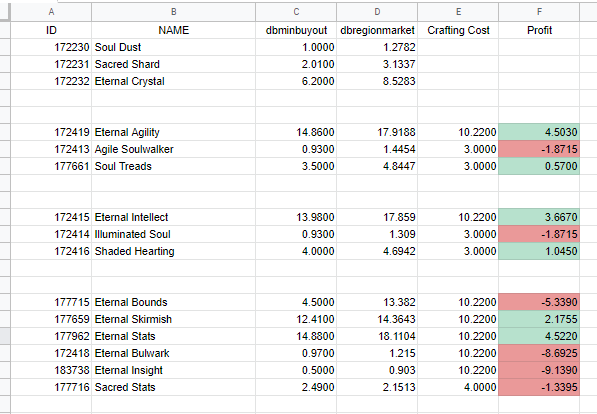Click ID cell 183738
597x414 pixels.
(x=51, y=370)
